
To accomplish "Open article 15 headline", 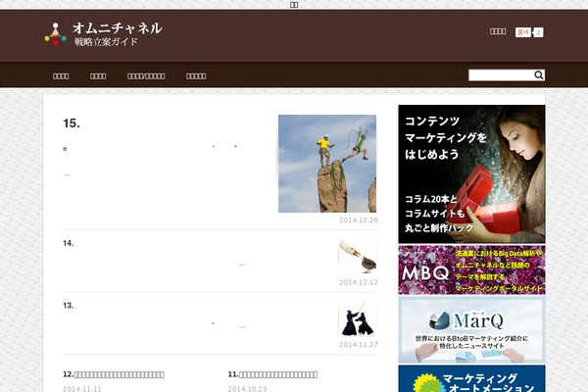I will tap(72, 123).
